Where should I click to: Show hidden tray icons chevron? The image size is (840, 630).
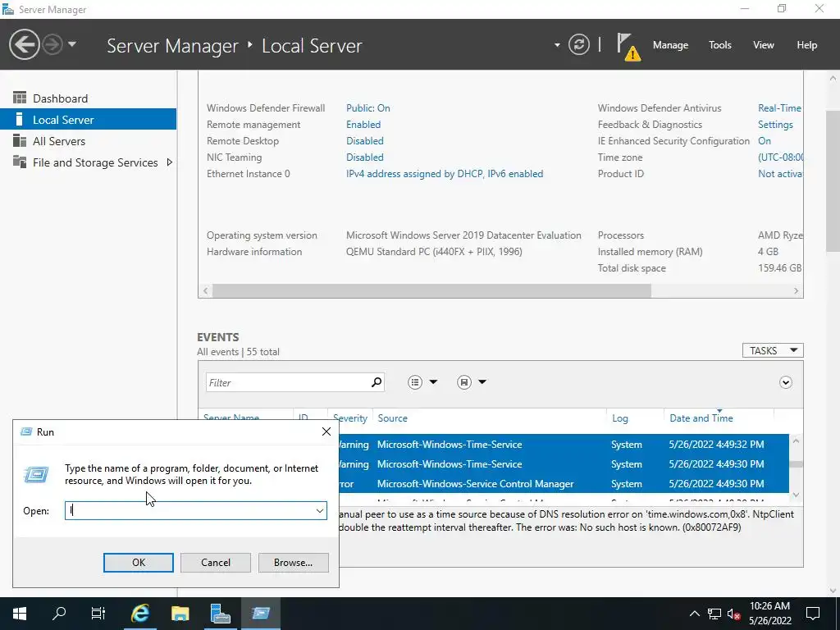tap(694, 614)
